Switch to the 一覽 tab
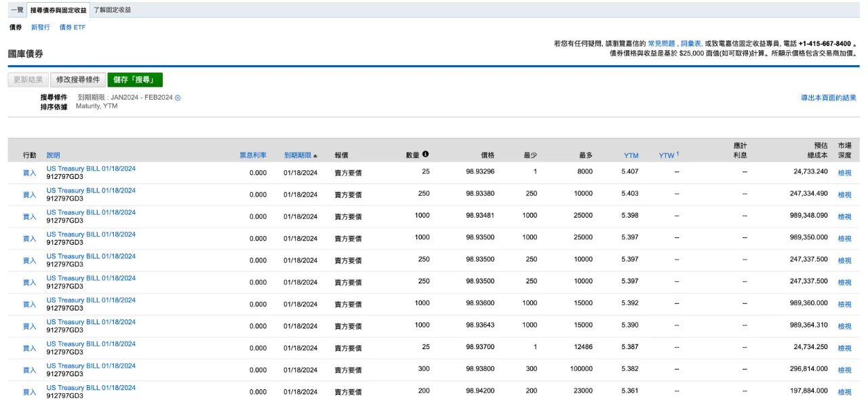 (x=17, y=10)
